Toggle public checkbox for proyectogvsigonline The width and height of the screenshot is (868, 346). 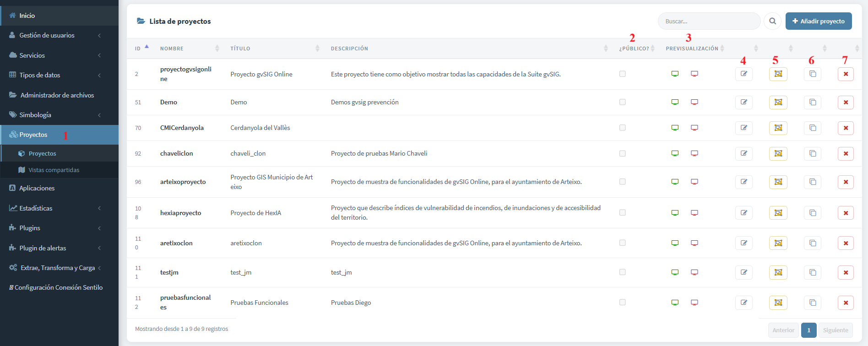click(623, 74)
